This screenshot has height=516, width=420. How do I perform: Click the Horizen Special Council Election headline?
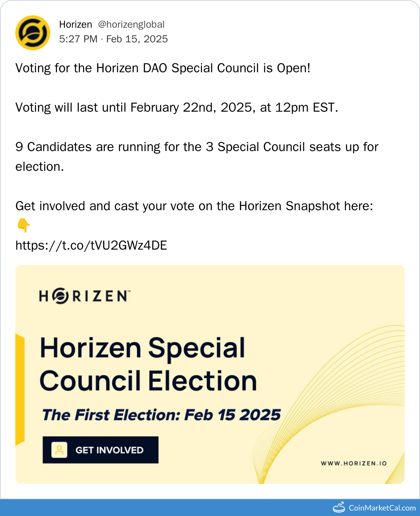pyautogui.click(x=148, y=364)
